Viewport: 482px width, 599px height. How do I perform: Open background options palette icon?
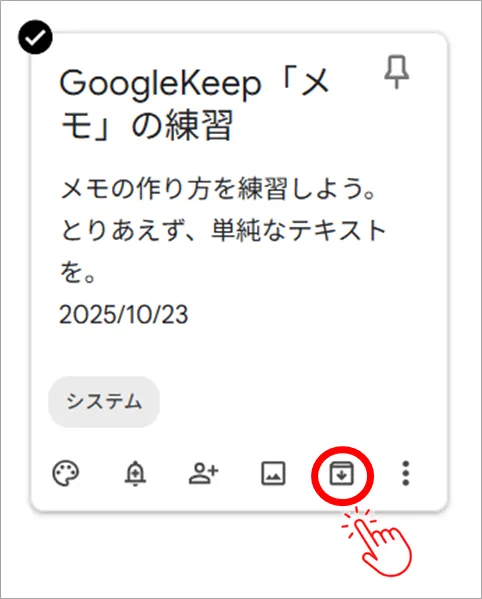tap(66, 474)
